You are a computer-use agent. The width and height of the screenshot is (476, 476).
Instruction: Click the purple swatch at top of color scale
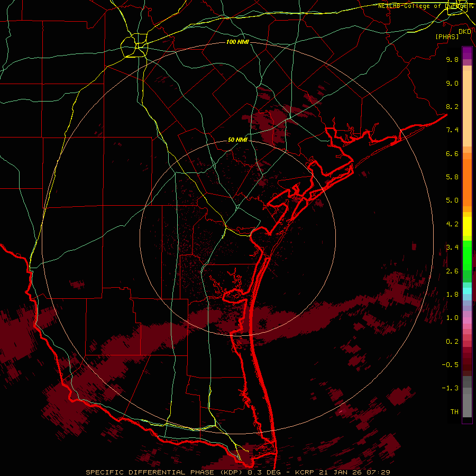coord(467,53)
